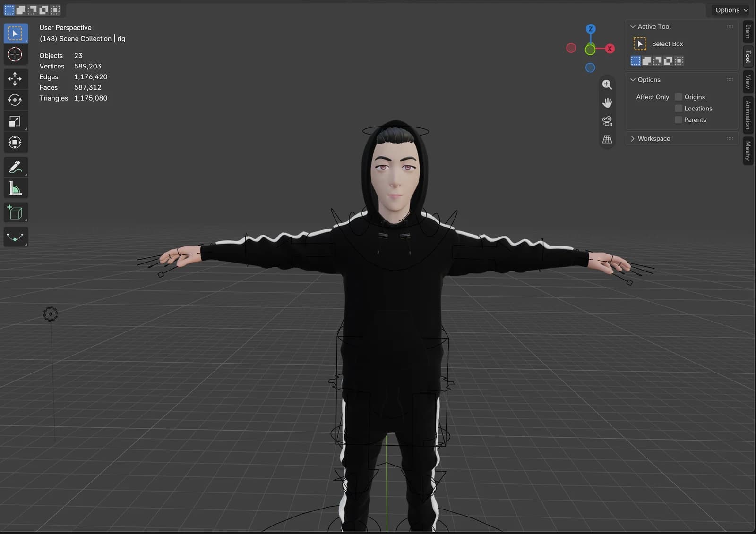The image size is (756, 534).
Task: Click the 'Affect Only' label
Action: (653, 97)
